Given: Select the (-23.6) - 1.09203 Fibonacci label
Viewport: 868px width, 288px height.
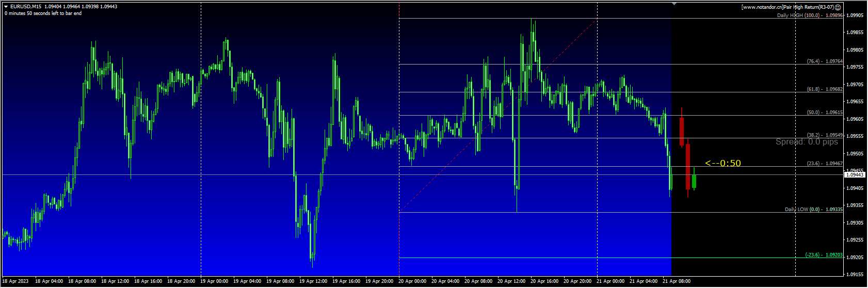Looking at the screenshot, I should coord(824,255).
